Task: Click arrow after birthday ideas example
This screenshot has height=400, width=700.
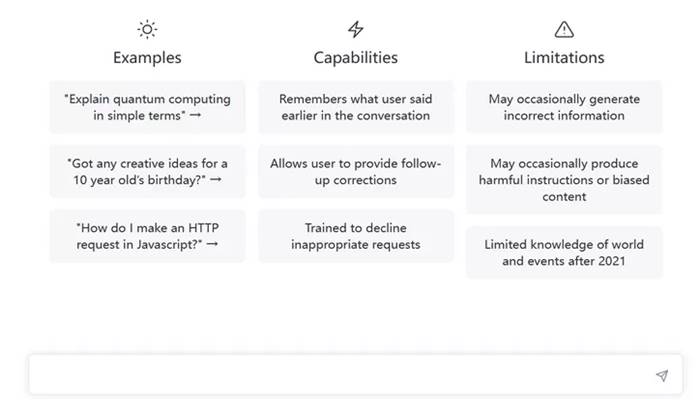Action: (x=216, y=179)
